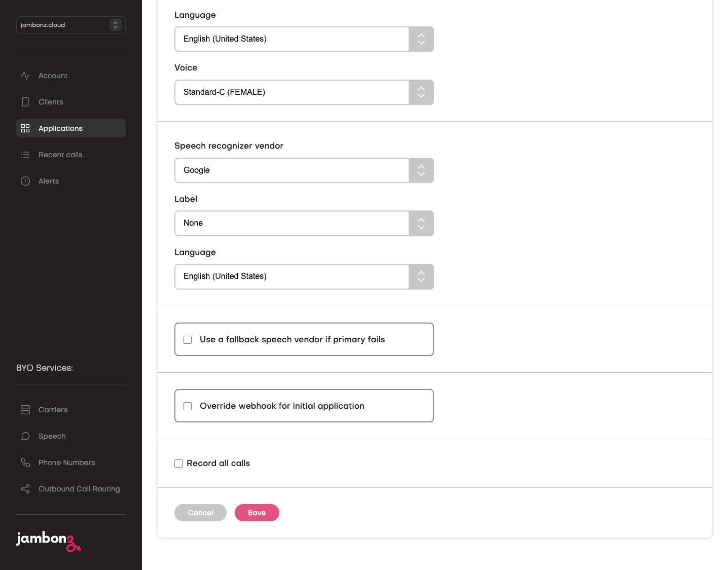Enable fallback speech vendor checkbox

188,340
